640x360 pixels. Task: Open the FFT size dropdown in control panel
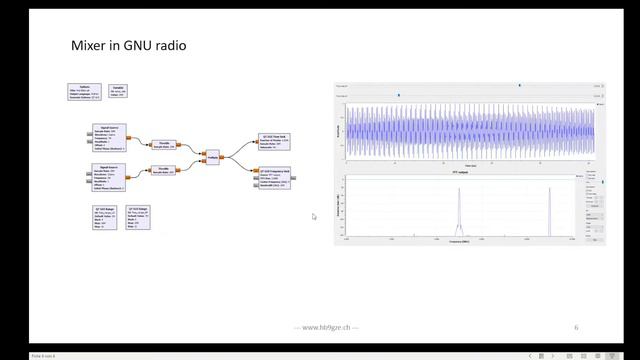coord(595,214)
